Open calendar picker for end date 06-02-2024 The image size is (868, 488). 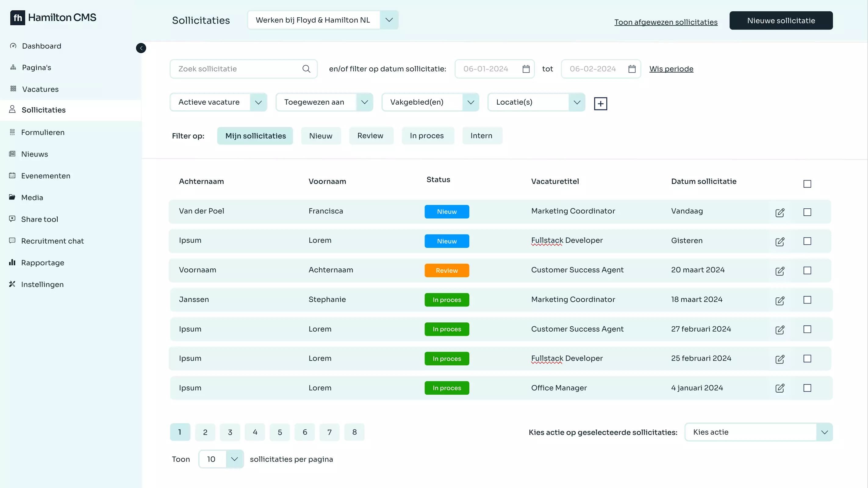tap(632, 69)
